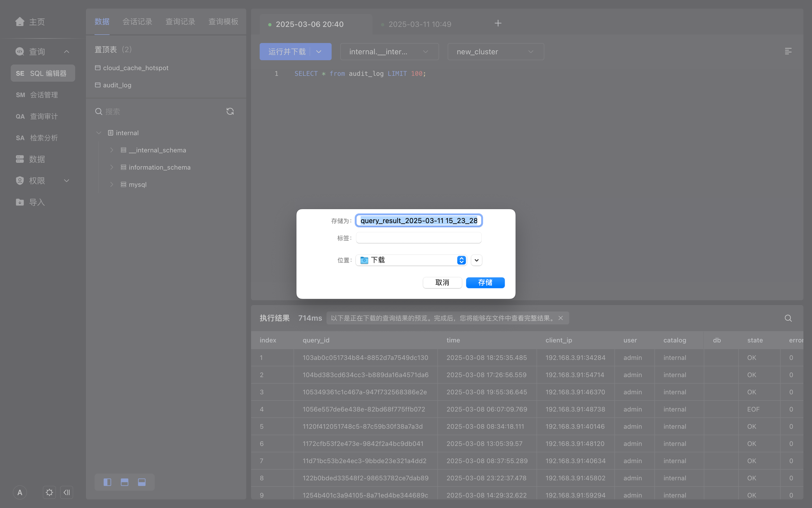This screenshot has height=508, width=812.
Task: Switch to query tab 2025-03-11 10:49
Action: coord(419,24)
